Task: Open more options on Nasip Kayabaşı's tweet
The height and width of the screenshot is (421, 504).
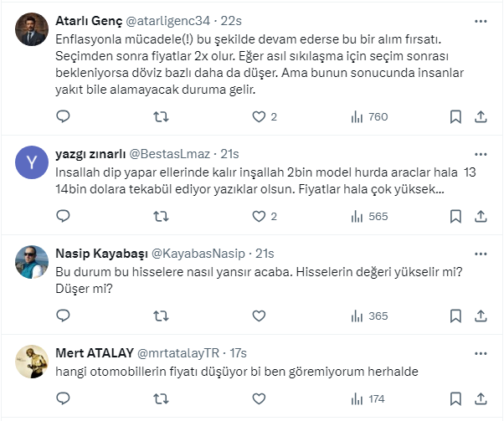Action: (478, 254)
